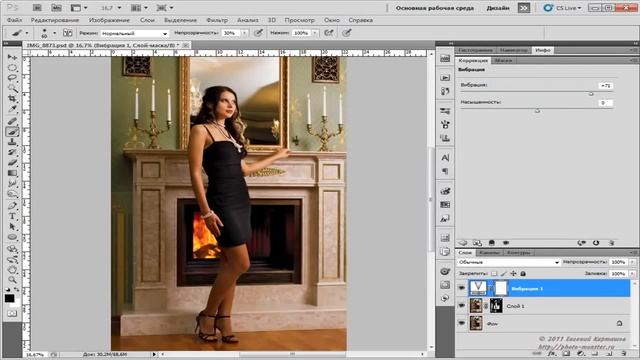
Task: Select the Gradient tool
Action: [12, 173]
